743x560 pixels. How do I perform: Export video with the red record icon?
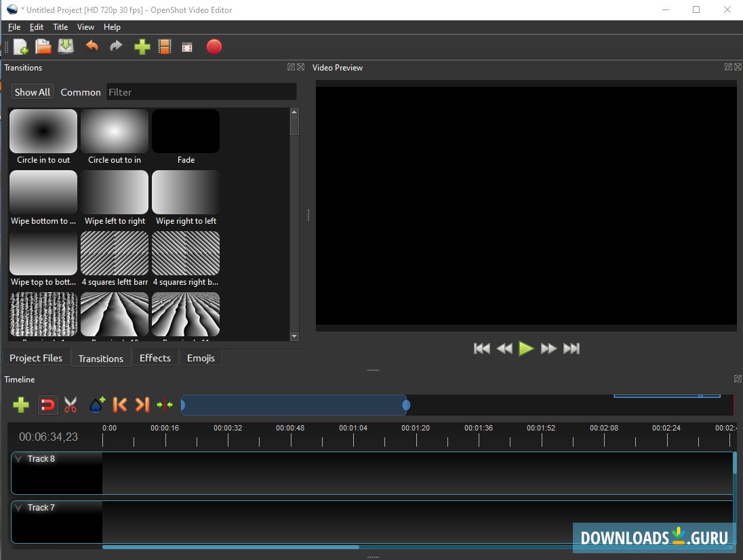coord(214,46)
